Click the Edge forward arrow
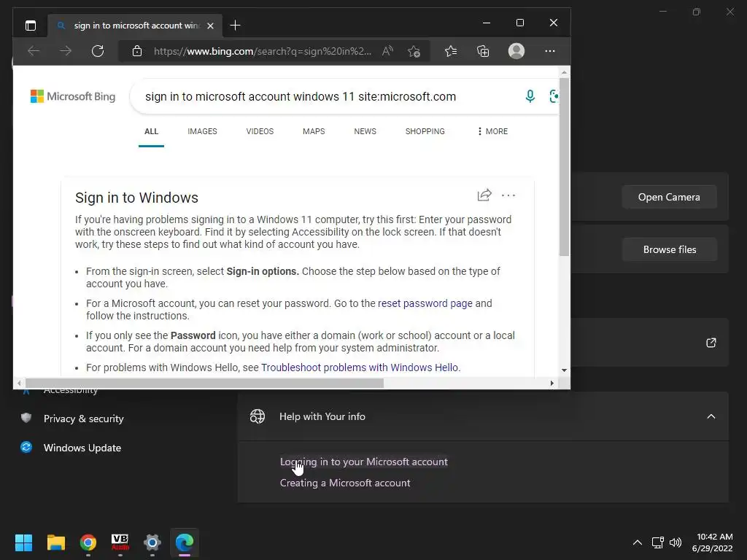This screenshot has height=560, width=747. [x=66, y=51]
